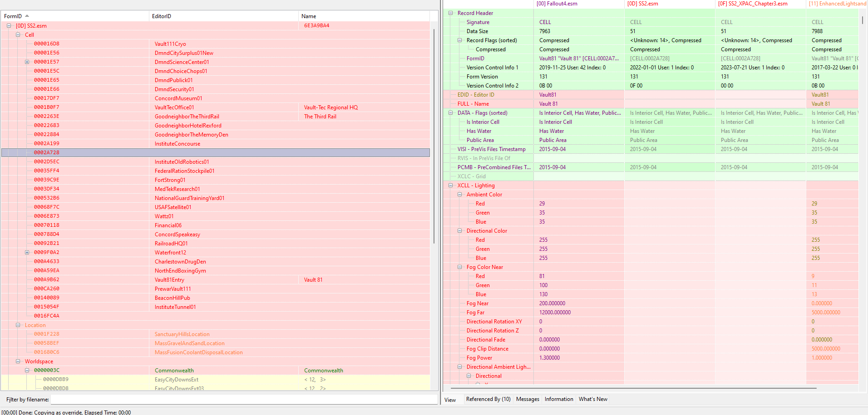Click the Filter by filename input field
This screenshot has width=868, height=415.
tap(244, 400)
